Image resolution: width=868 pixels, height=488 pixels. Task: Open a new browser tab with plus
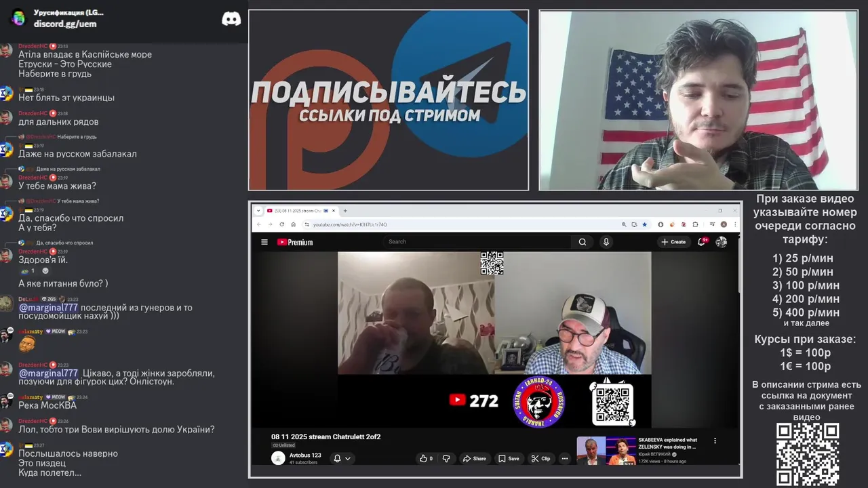click(344, 211)
